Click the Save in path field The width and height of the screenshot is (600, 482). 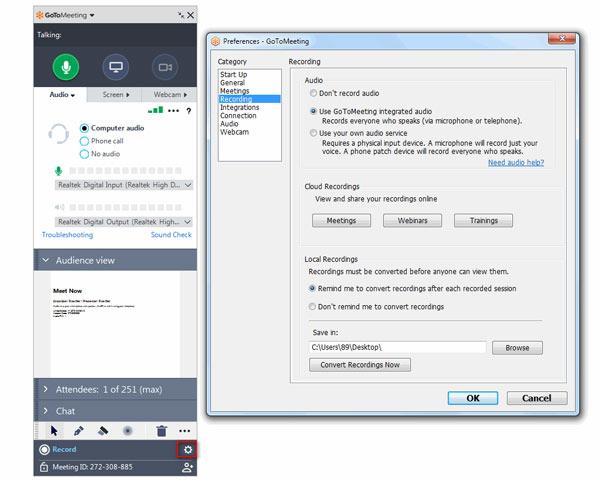point(397,348)
